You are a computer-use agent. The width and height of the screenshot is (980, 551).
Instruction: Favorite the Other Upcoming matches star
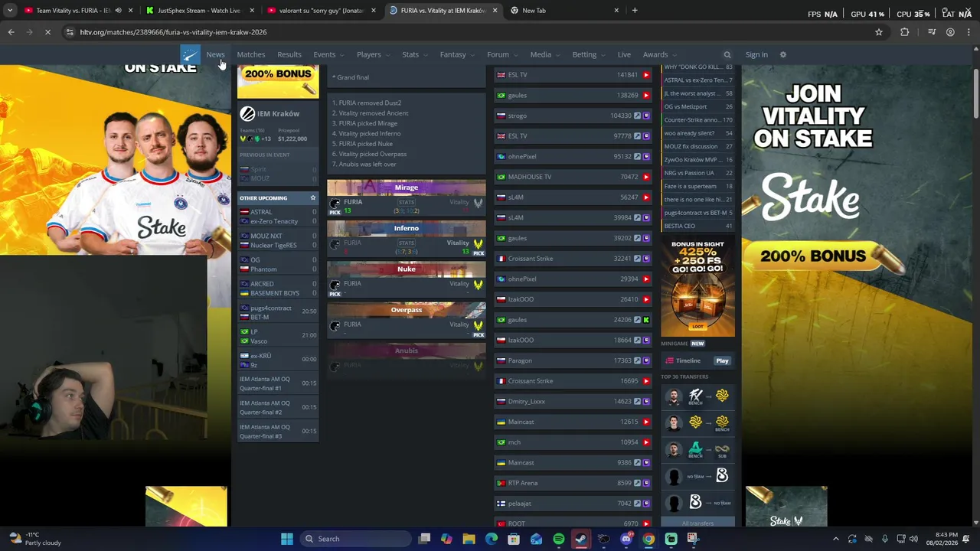click(312, 198)
